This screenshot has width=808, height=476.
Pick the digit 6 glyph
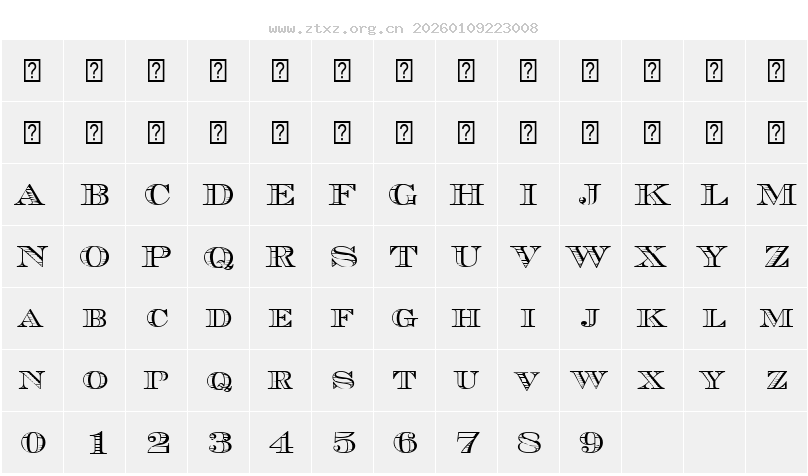404,442
